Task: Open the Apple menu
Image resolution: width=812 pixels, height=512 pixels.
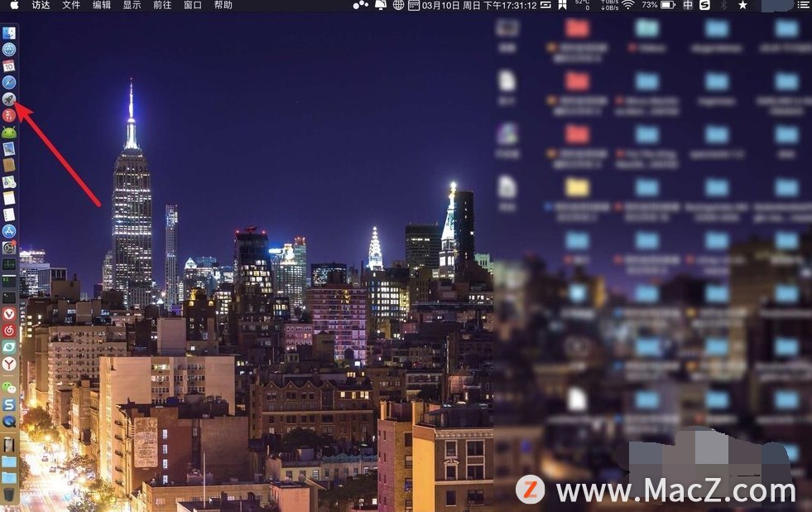Action: coord(14,5)
